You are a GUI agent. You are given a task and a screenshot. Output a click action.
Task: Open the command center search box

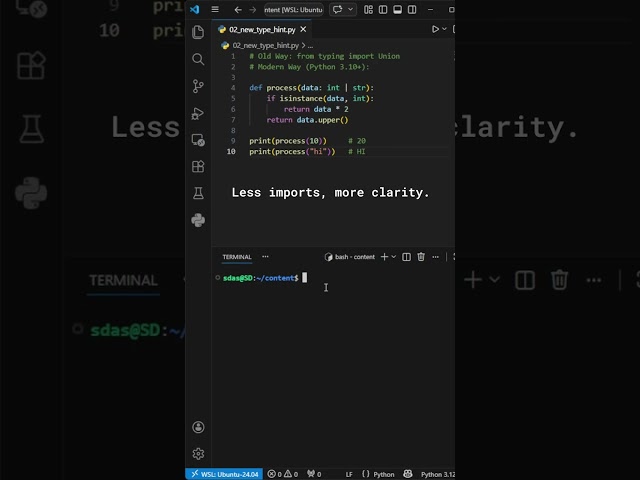pos(294,9)
